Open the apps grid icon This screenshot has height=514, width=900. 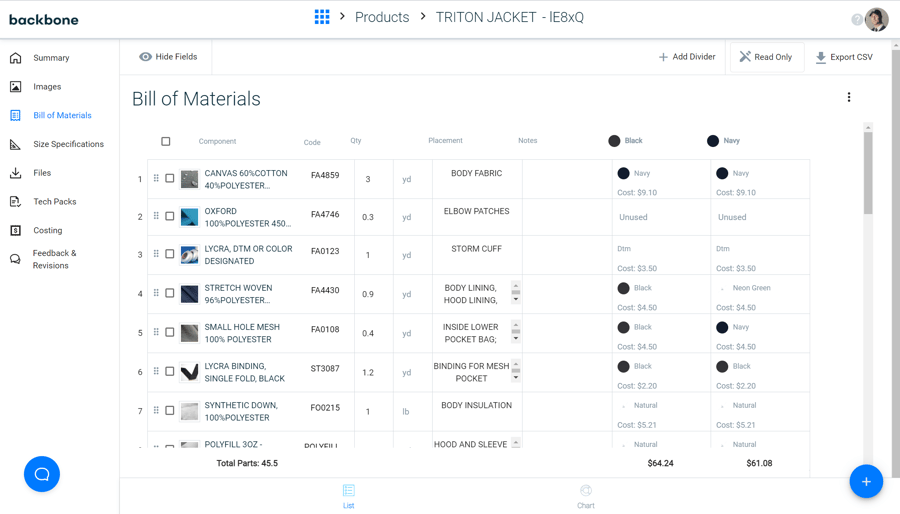pos(322,17)
